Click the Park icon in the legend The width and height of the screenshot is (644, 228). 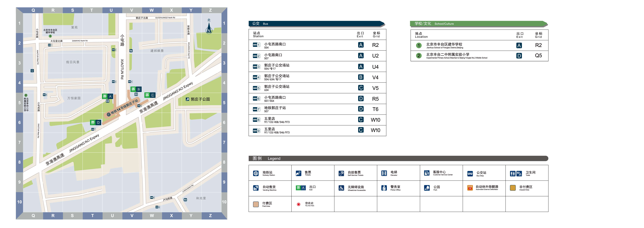(427, 188)
